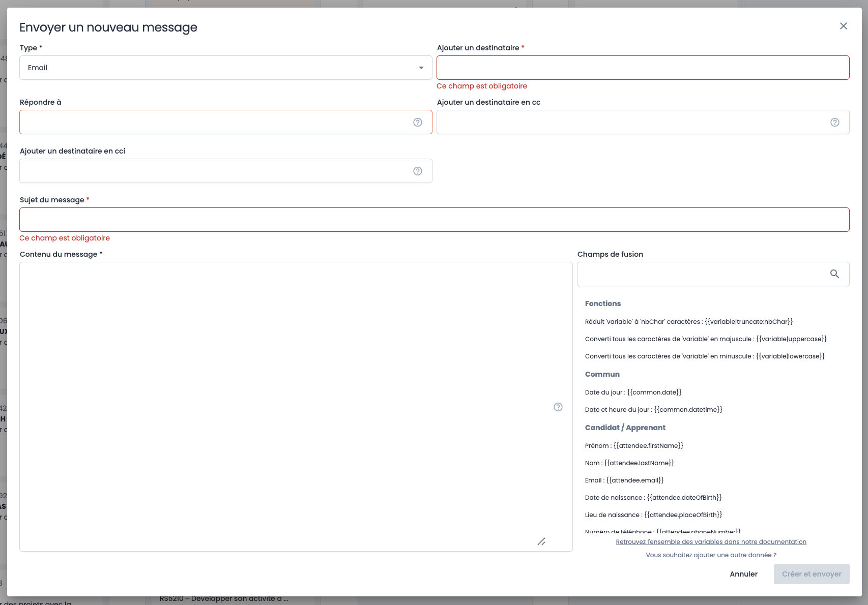Click inside Contenu du message textarea
Screen dimensions: 868x605
click(296, 407)
